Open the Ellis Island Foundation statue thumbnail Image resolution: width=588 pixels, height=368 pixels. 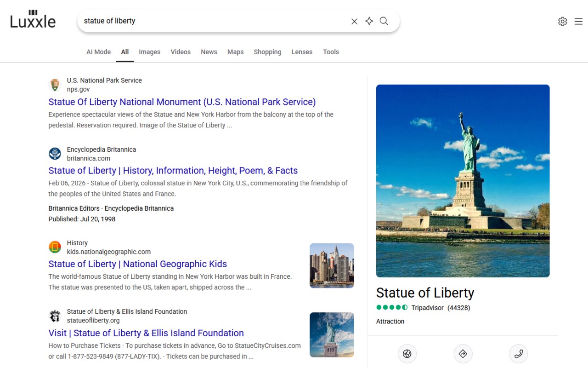(x=332, y=335)
